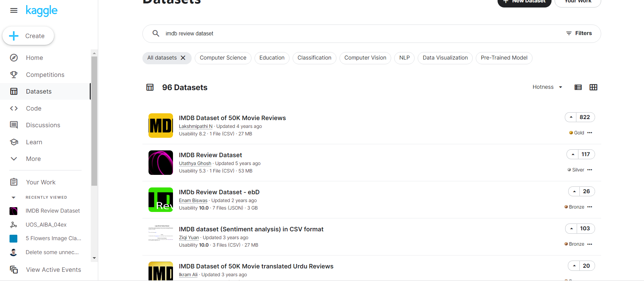Viewport: 644px width, 281px height.
Task: Open the IMDB Review Dataset result
Action: 210,155
